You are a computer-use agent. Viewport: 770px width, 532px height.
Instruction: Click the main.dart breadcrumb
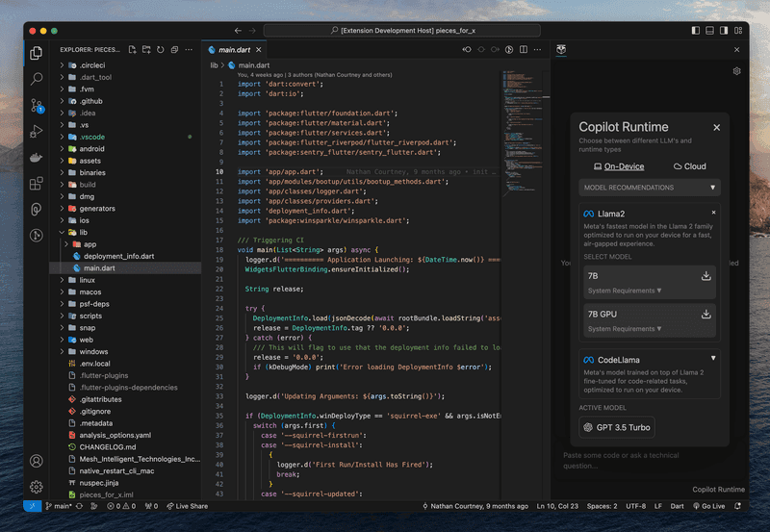point(249,65)
